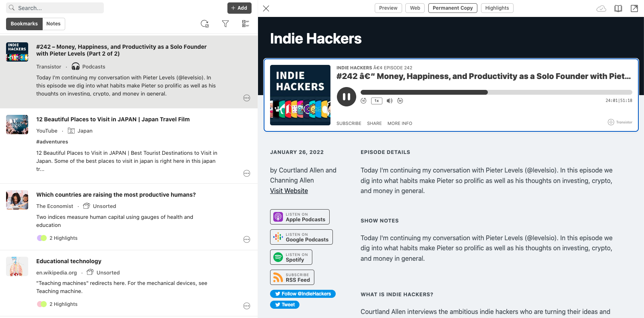This screenshot has width=644, height=318.
Task: Click the cloud sync status icon
Action: 601,8
